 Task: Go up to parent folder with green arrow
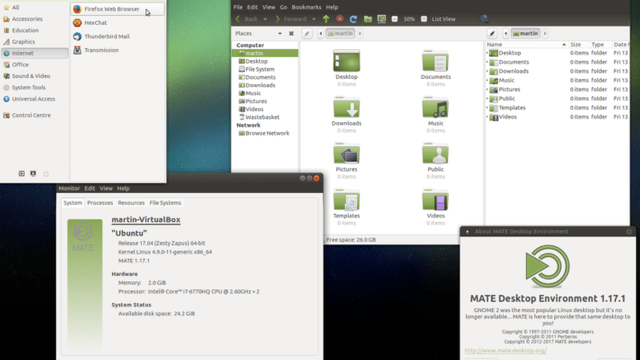(326, 19)
